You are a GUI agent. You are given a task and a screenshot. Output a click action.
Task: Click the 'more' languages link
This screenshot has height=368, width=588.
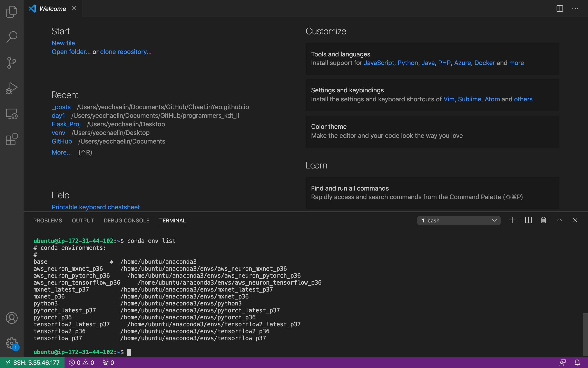(x=517, y=63)
